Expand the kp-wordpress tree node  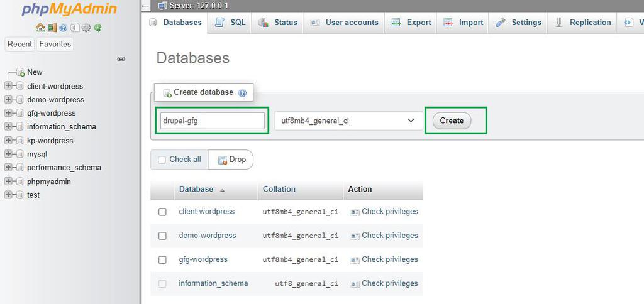click(9, 141)
